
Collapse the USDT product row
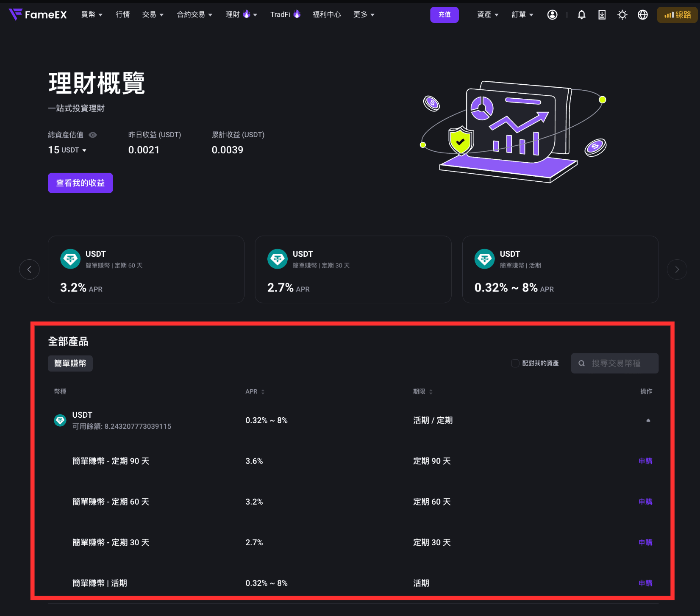click(648, 420)
